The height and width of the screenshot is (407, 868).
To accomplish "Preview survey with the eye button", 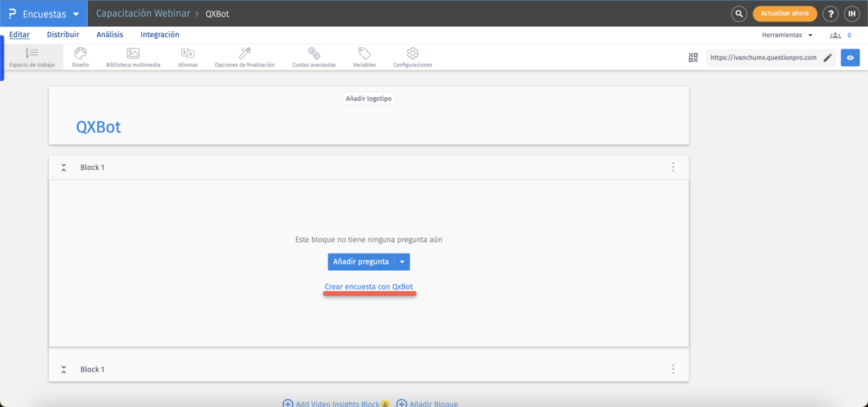I will click(x=850, y=57).
